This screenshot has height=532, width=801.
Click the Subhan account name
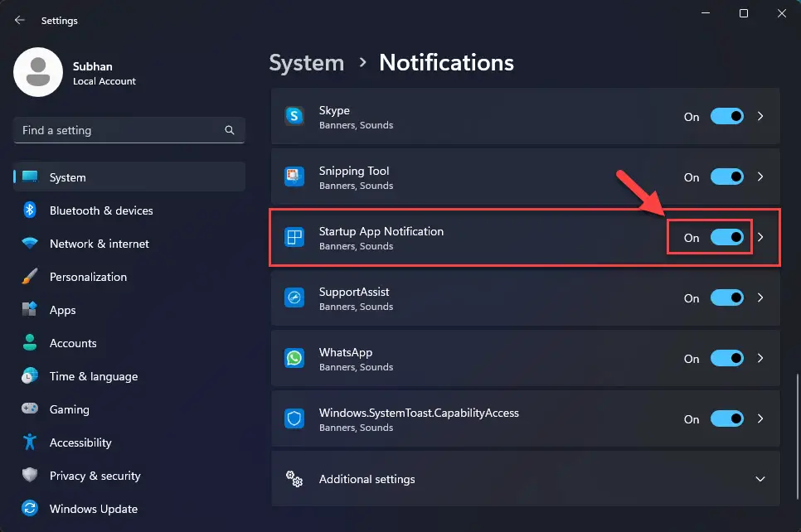(93, 66)
